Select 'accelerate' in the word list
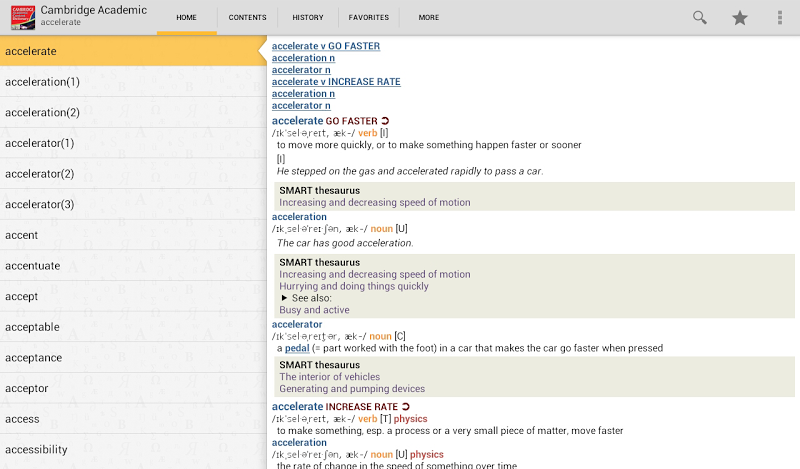 click(x=133, y=51)
